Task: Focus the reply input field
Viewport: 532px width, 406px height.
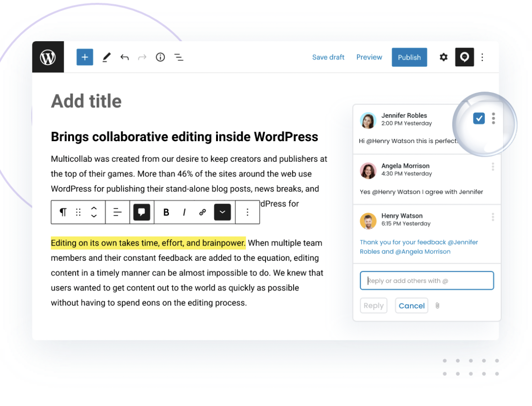Action: (x=427, y=280)
